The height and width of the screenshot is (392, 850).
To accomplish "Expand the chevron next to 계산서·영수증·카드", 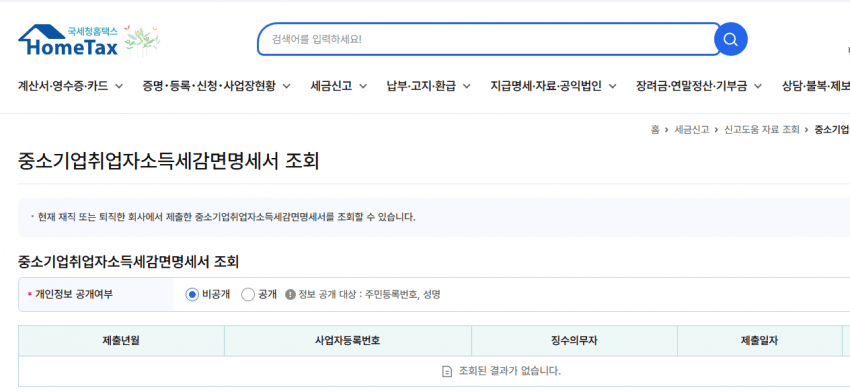I will click(x=119, y=86).
